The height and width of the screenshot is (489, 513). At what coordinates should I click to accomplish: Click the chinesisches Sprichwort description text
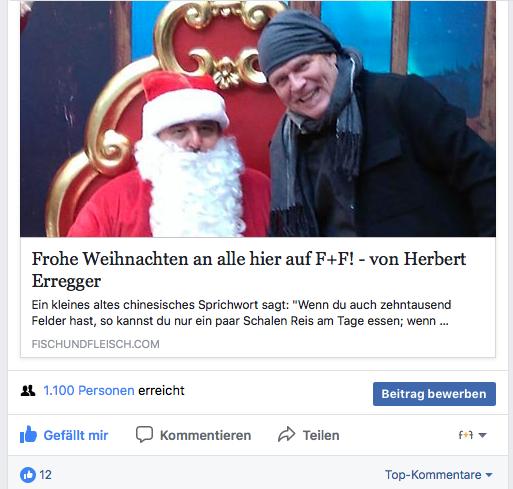[241, 313]
